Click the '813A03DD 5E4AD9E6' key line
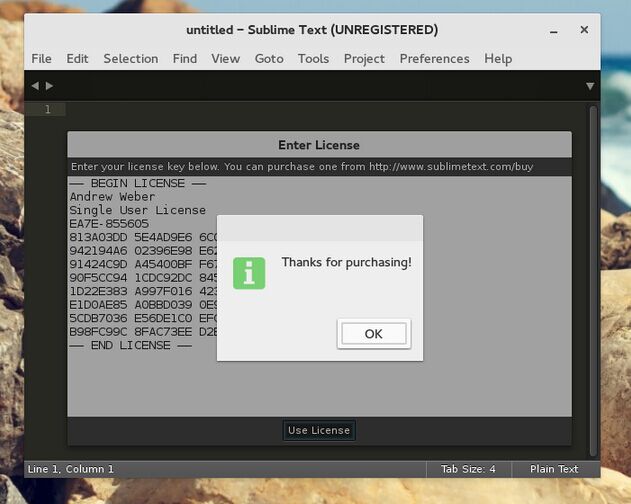The width and height of the screenshot is (631, 504). (143, 238)
